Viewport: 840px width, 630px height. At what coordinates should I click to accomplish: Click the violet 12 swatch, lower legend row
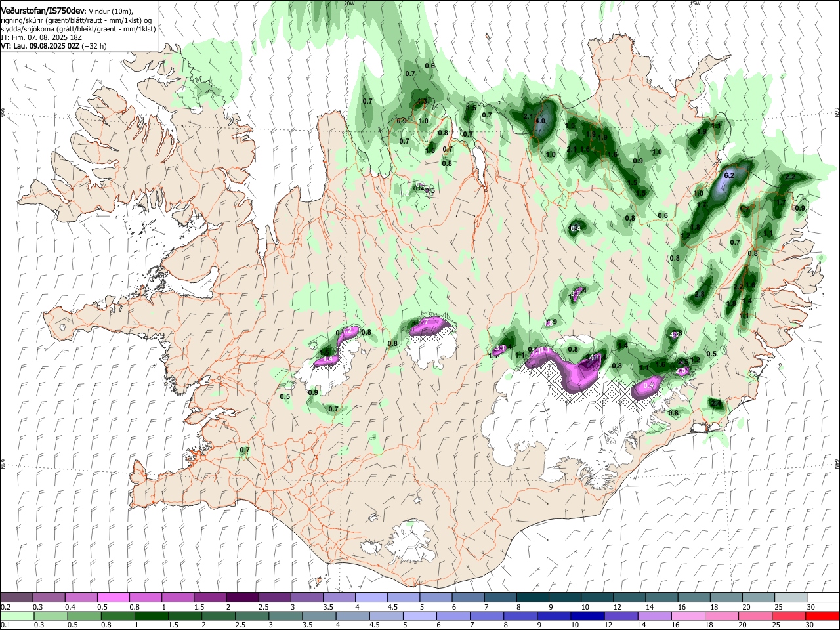(620, 616)
